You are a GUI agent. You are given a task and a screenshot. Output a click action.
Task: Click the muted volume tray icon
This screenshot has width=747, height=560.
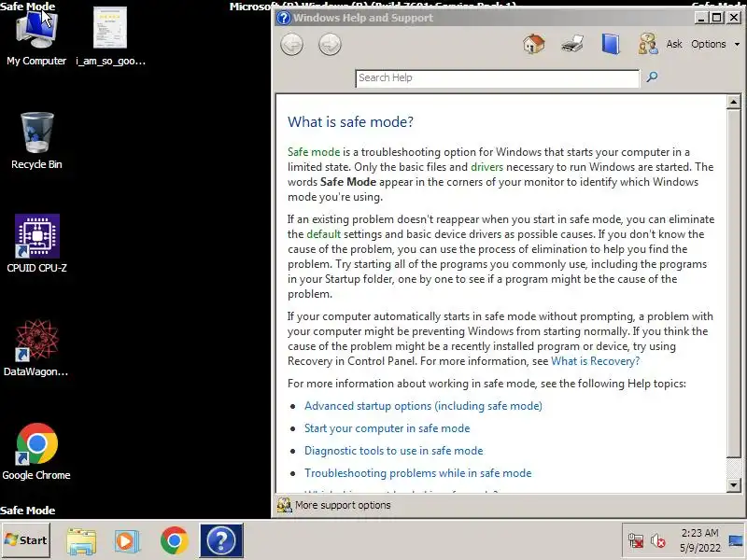(x=658, y=540)
